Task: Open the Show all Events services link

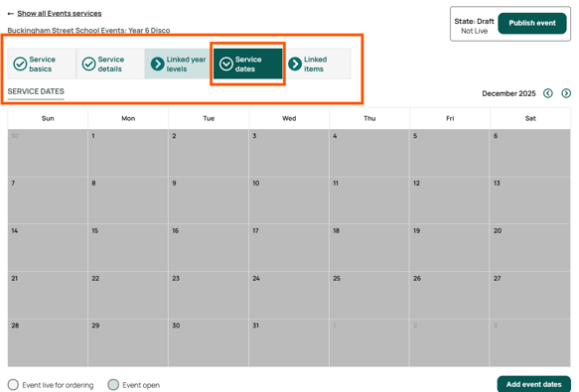Action: (x=60, y=14)
